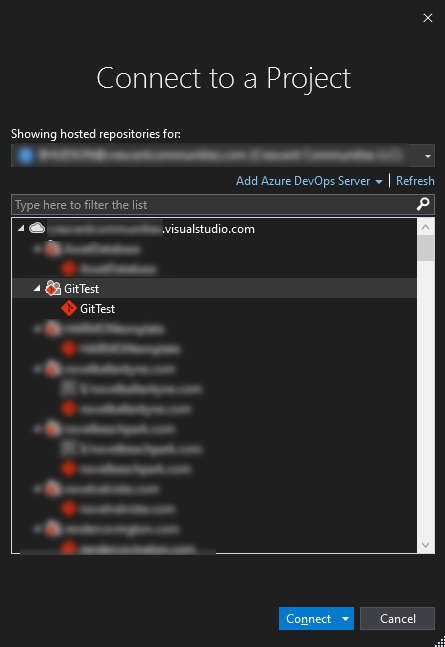Click the Cancel button
445x647 pixels.
click(x=398, y=619)
